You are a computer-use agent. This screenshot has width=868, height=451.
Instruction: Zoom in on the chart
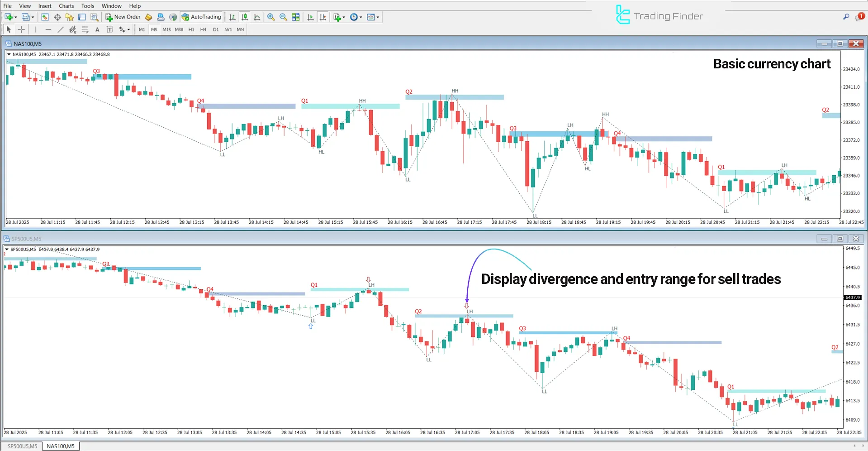pos(271,17)
